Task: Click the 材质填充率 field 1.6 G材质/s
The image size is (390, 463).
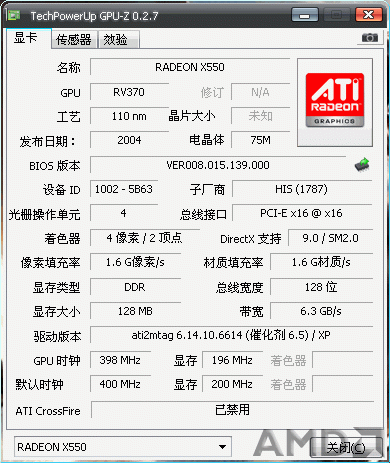Action: (x=321, y=262)
